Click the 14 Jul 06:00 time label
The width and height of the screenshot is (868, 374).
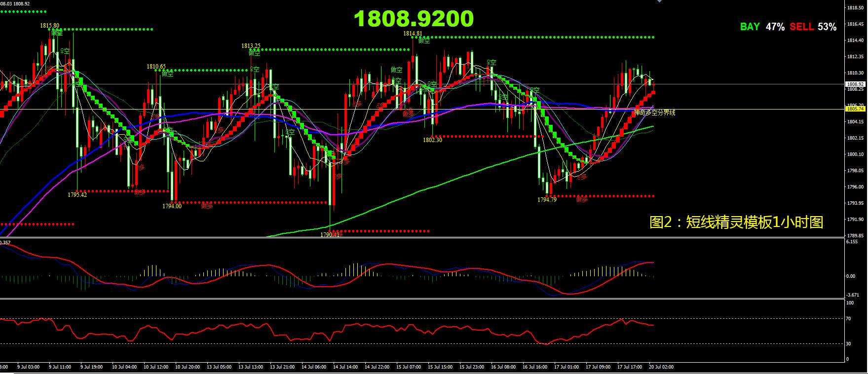click(314, 367)
